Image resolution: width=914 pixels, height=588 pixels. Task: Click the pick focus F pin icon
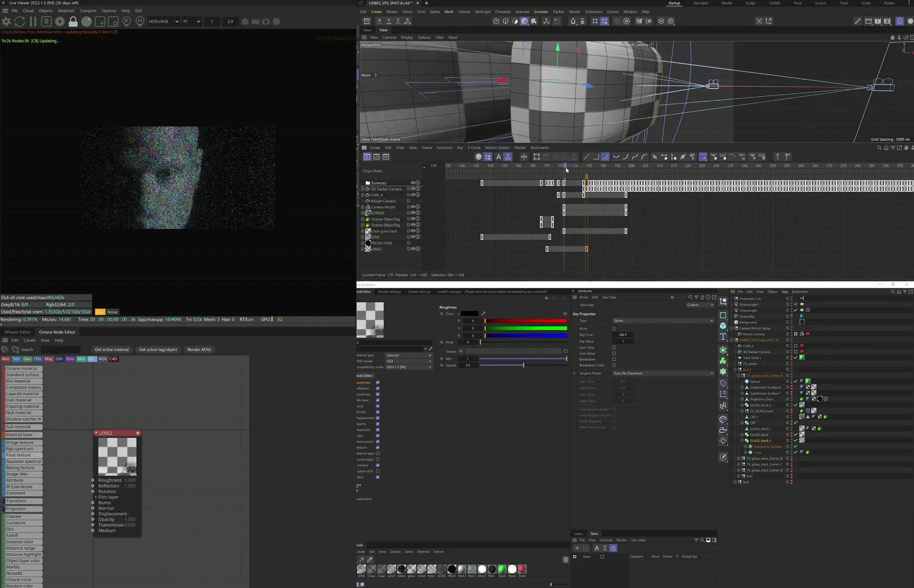127,21
